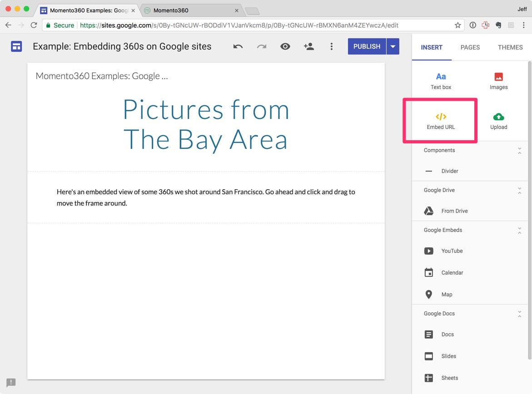Viewport: 532px width, 394px height.
Task: Click the undo arrow icon
Action: (x=238, y=46)
